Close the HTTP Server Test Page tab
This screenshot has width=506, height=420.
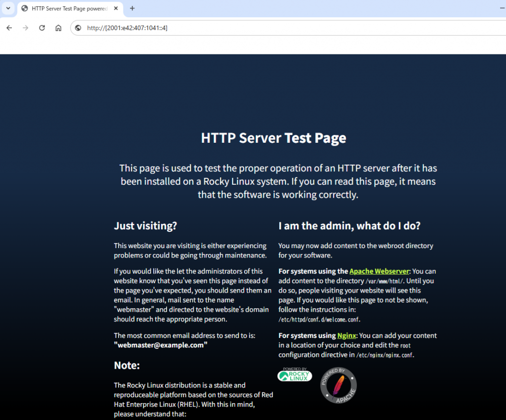(116, 8)
